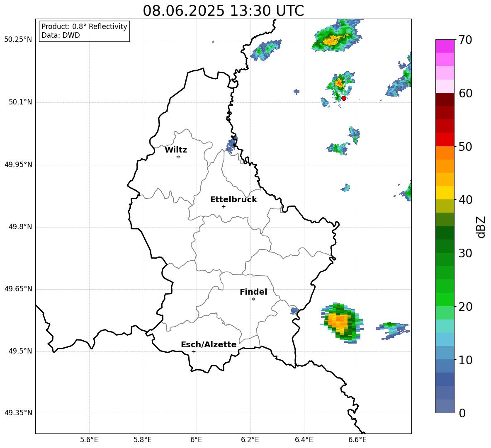This screenshot has width=491, height=448.
Task: Click the 'Product: 0.8° Reflectivity' text
Action: pyautogui.click(x=84, y=27)
